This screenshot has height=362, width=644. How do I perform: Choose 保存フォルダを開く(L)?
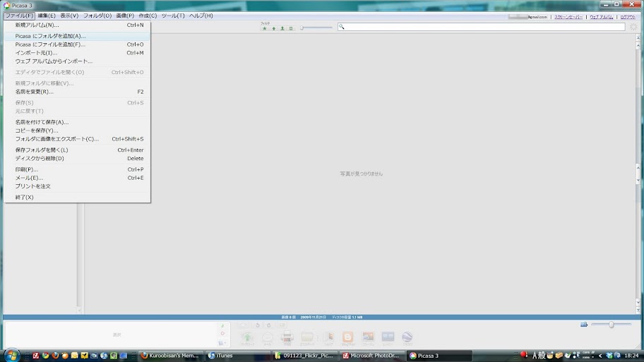click(77, 150)
